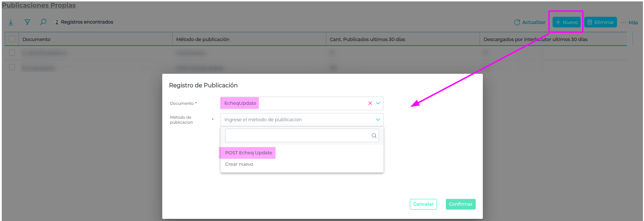Click the magnifier icon in dropdown search

[374, 135]
